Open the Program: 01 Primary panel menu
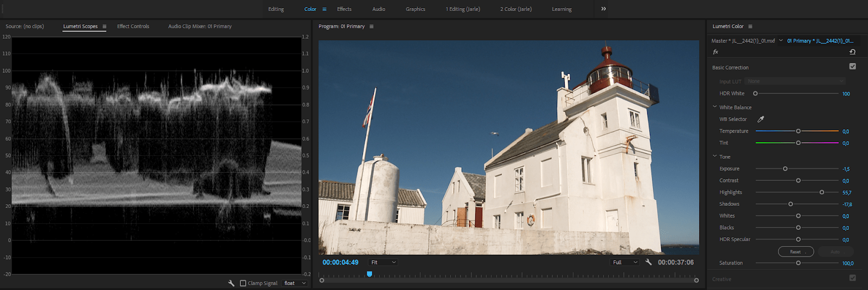 coord(371,27)
